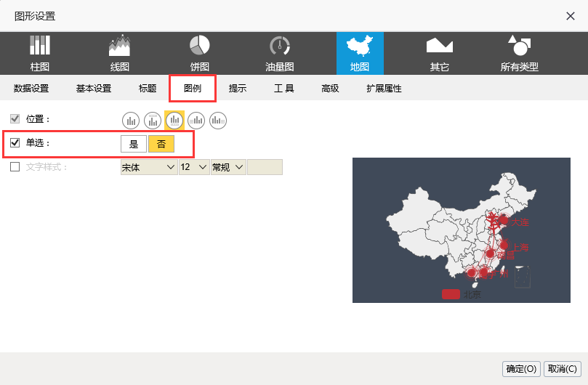Open the 常规 font style dropdown

pyautogui.click(x=228, y=167)
